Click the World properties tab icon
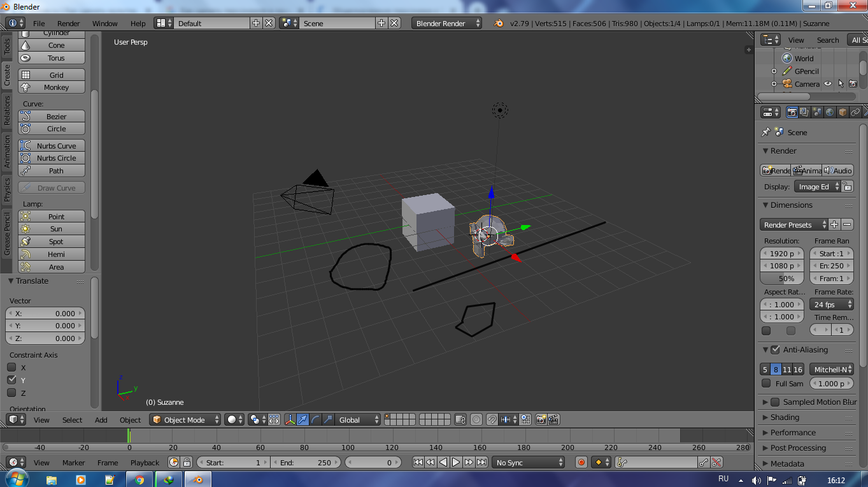 (830, 112)
